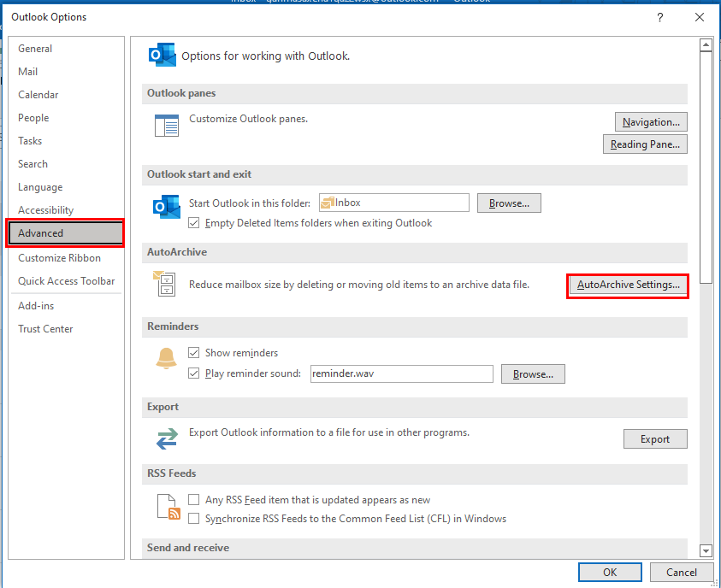Click the 'Reminders' section heading
This screenshot has width=721, height=588.
point(173,326)
